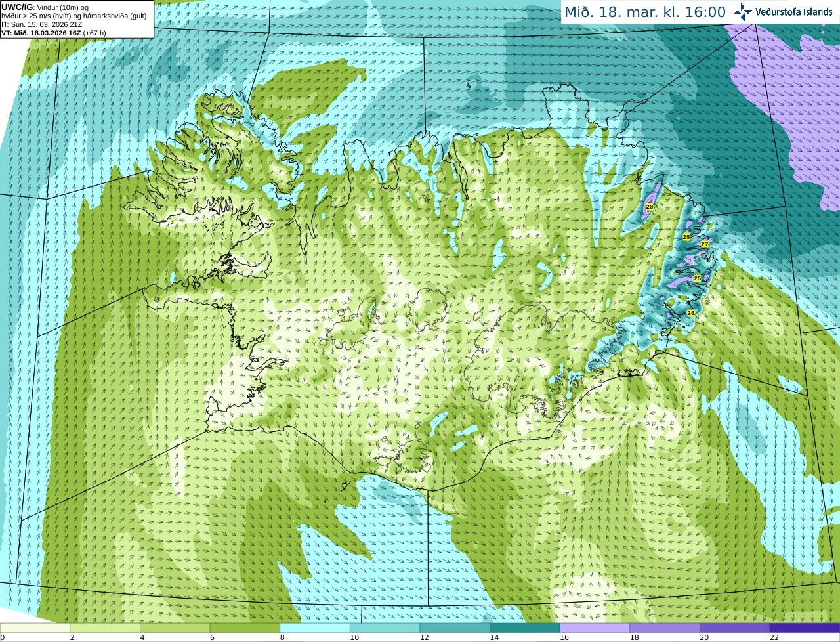Pick the 8–10 m/s light cyan legend swatch
The image size is (840, 642).
(315, 628)
